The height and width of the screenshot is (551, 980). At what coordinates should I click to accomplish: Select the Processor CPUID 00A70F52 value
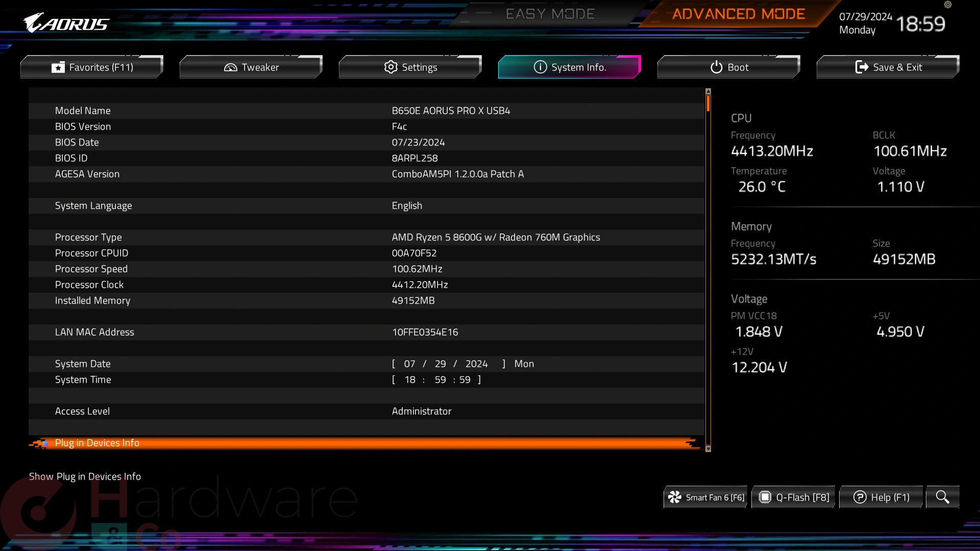click(x=414, y=253)
